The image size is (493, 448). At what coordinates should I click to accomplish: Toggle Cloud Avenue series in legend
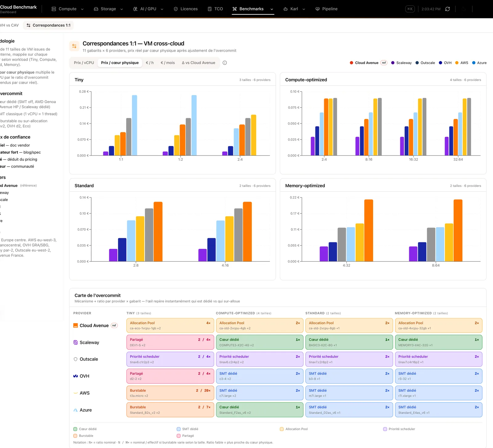[368, 63]
